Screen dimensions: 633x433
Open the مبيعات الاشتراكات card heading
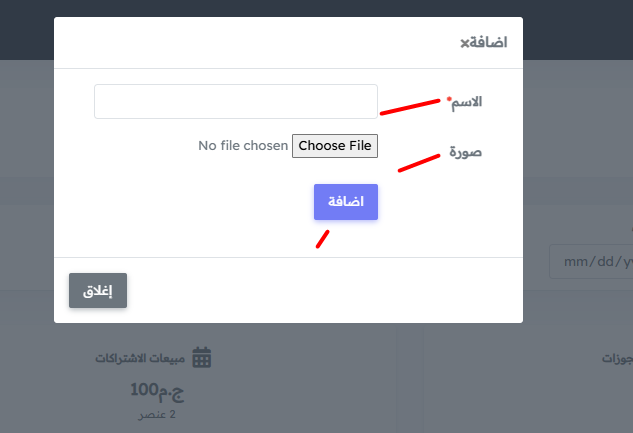(140, 358)
